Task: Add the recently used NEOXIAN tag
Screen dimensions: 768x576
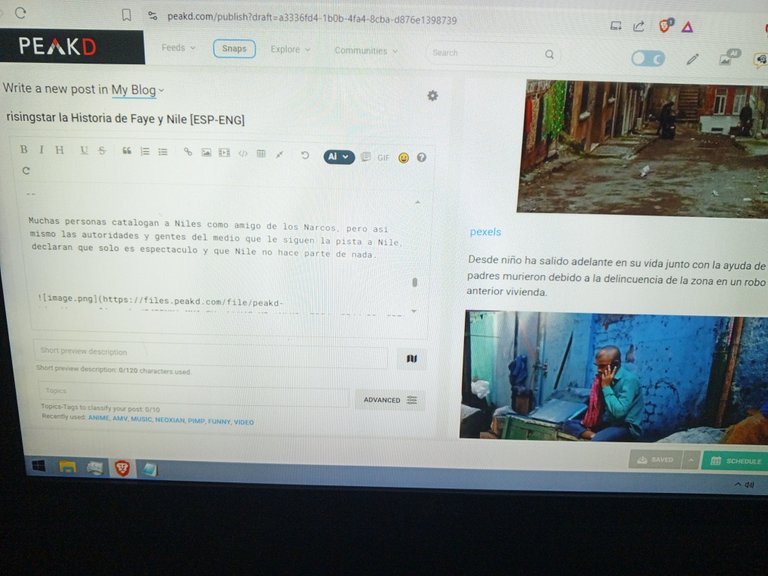Action: [x=170, y=420]
